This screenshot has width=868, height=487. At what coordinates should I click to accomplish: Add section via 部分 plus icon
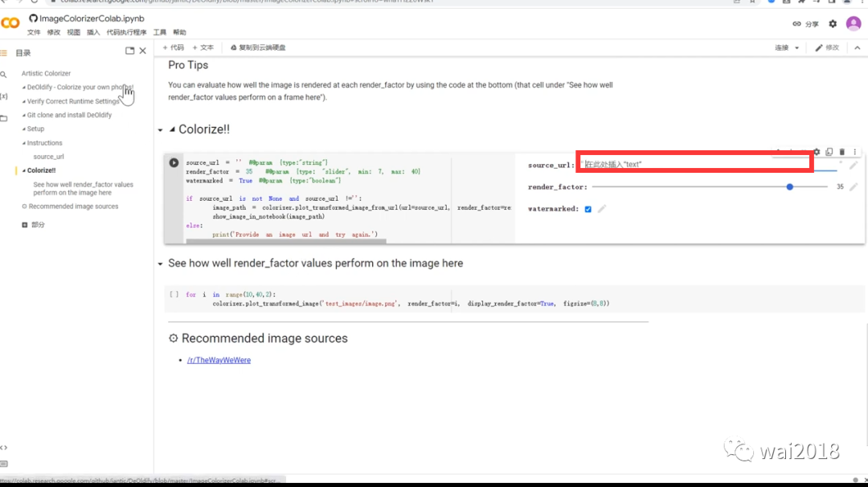coord(24,225)
